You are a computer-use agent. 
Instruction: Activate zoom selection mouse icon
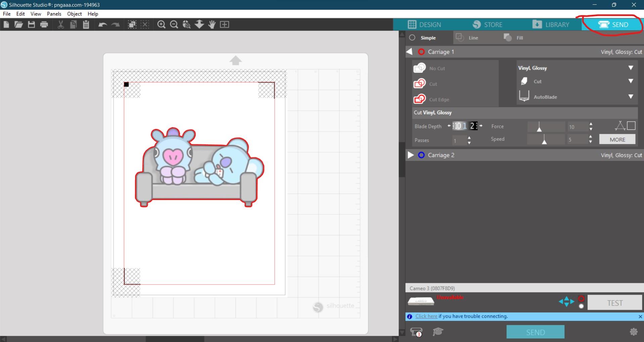(187, 25)
